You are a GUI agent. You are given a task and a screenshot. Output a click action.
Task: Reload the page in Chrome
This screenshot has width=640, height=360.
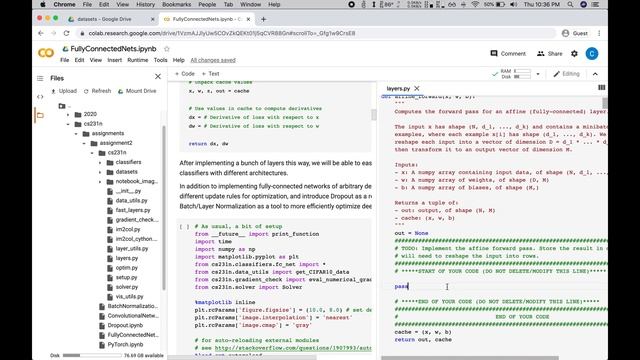click(x=67, y=33)
